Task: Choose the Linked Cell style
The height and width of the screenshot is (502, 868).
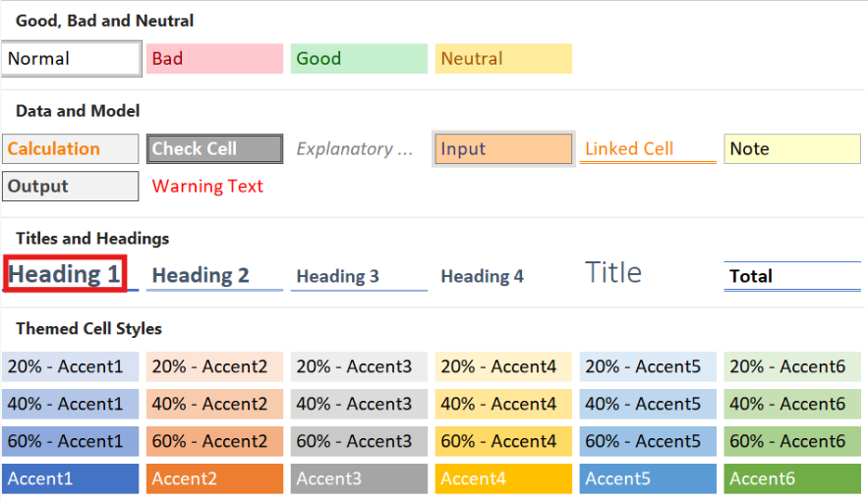Action: pyautogui.click(x=648, y=149)
